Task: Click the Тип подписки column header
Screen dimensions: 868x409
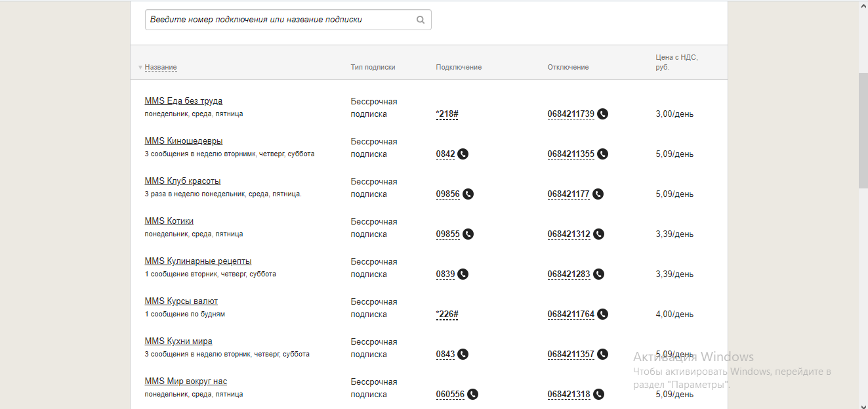Action: (x=373, y=67)
